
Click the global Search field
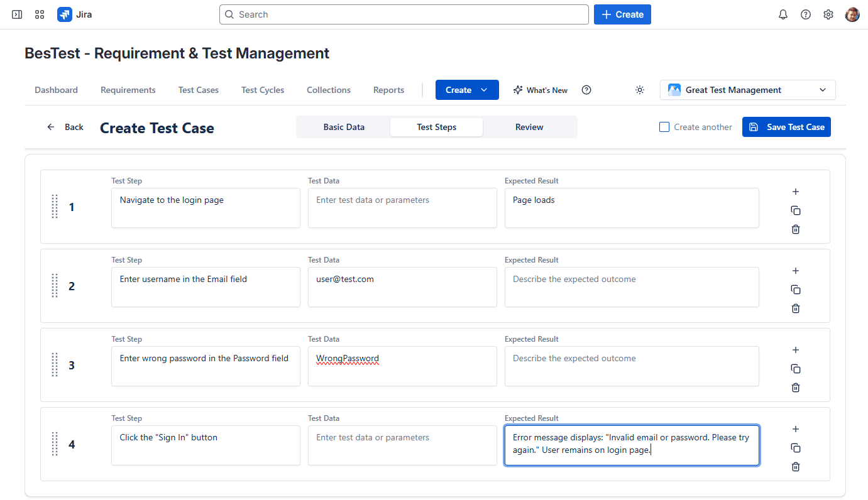pyautogui.click(x=404, y=14)
